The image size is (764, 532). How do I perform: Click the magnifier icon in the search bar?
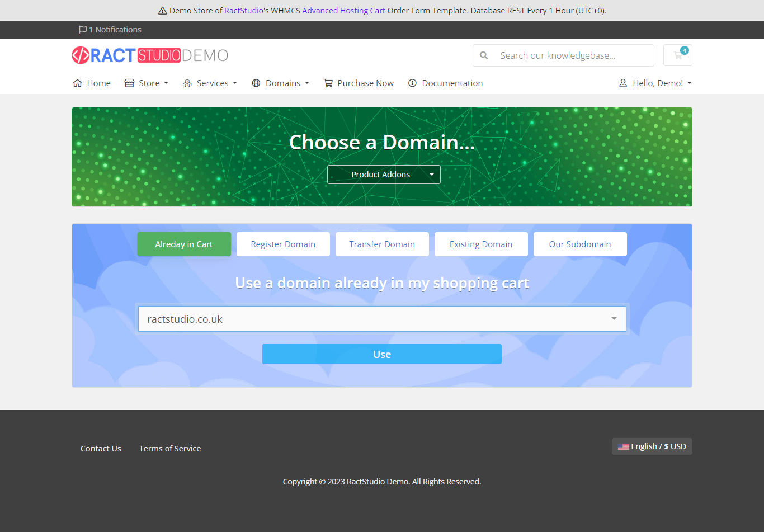point(484,55)
